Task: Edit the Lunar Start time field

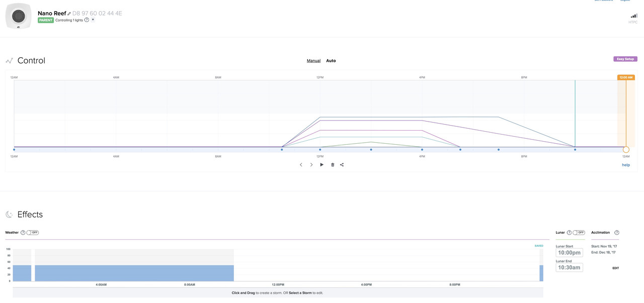Action: click(570, 253)
